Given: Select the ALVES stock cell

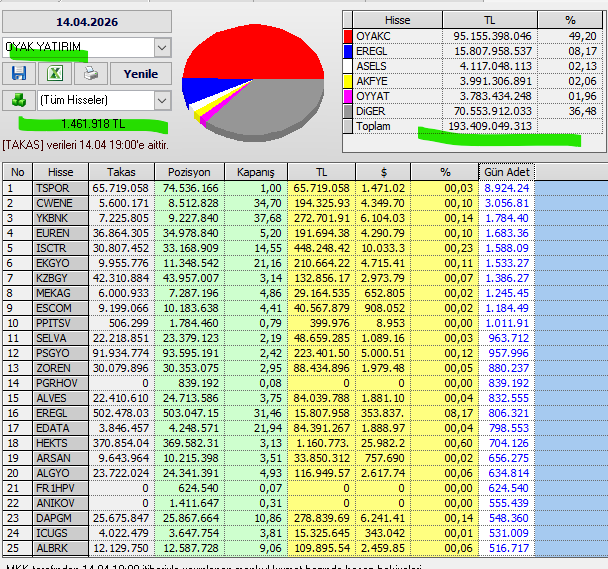Looking at the screenshot, I should (x=60, y=398).
